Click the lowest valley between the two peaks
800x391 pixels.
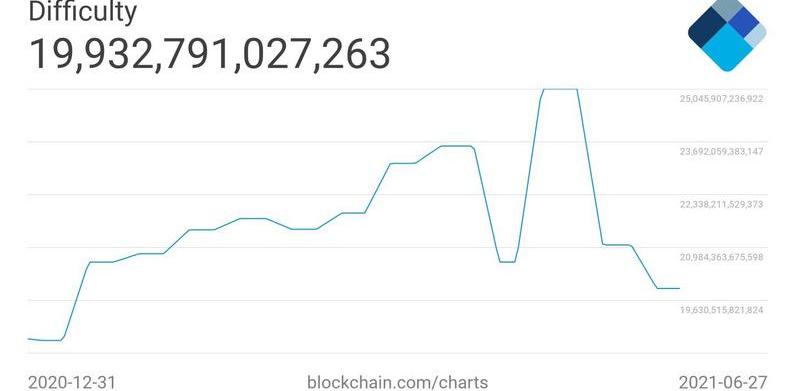click(507, 262)
